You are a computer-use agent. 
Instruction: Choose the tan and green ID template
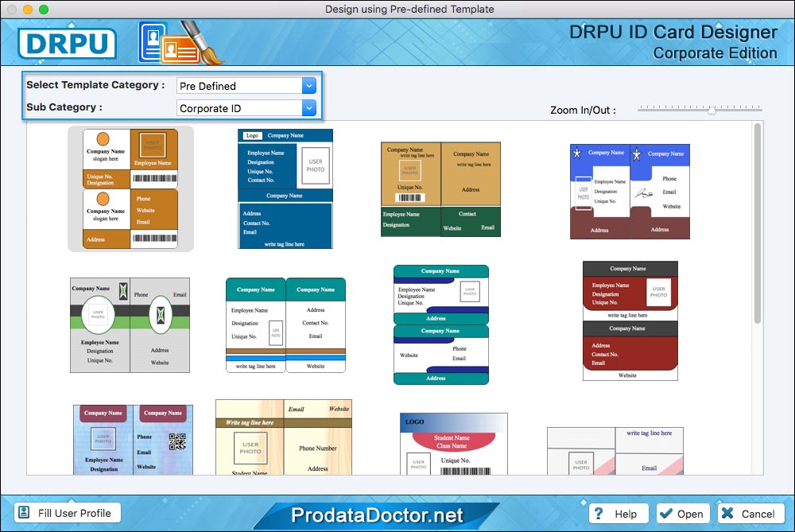(440, 189)
